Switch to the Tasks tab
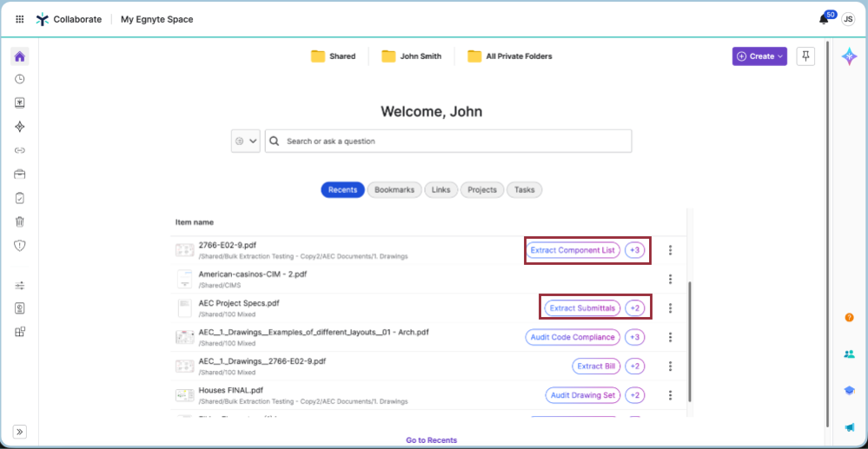The image size is (868, 449). 524,190
